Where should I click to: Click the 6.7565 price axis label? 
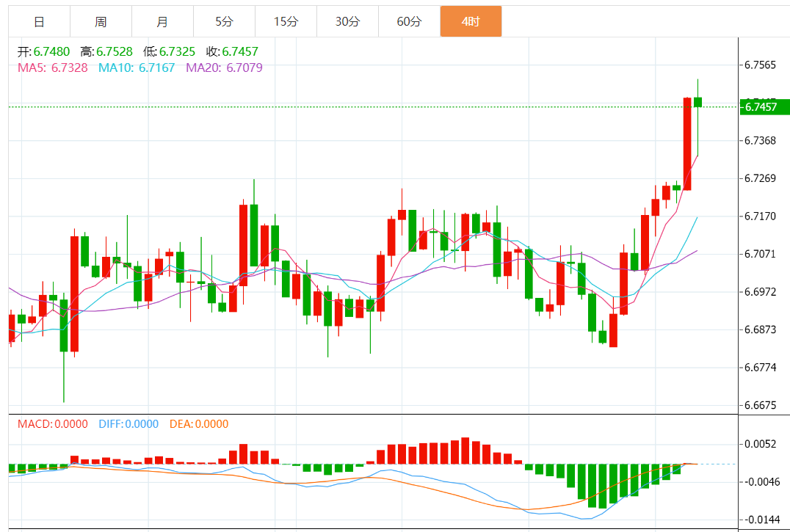tap(761, 65)
